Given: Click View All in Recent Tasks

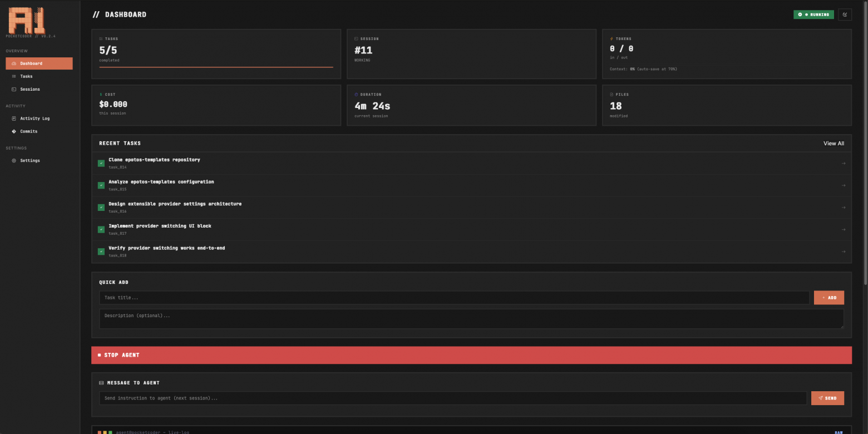Looking at the screenshot, I should (834, 144).
